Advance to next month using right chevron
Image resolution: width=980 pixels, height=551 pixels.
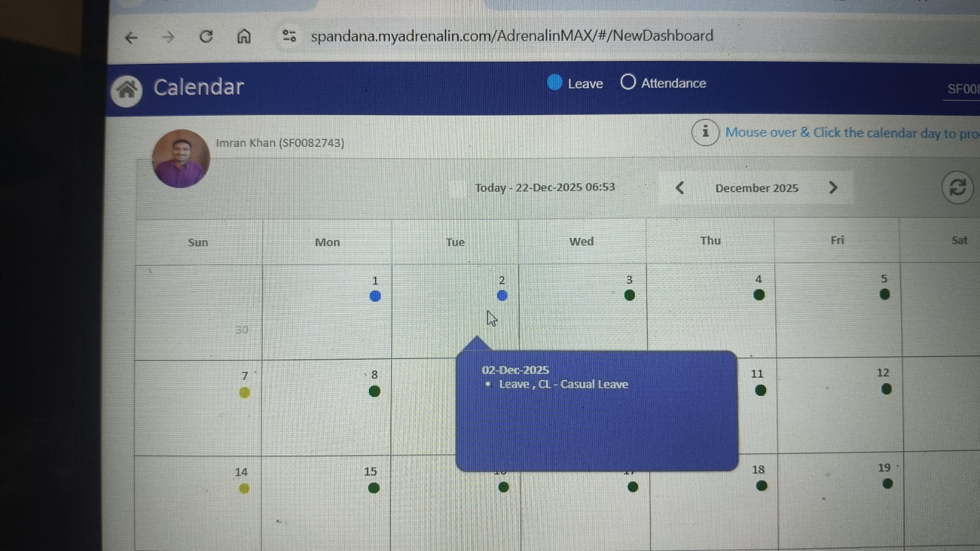(x=832, y=188)
